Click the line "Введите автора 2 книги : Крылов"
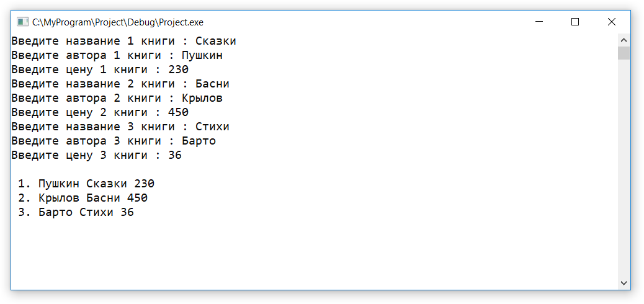The height and width of the screenshot is (304, 644). [x=117, y=99]
